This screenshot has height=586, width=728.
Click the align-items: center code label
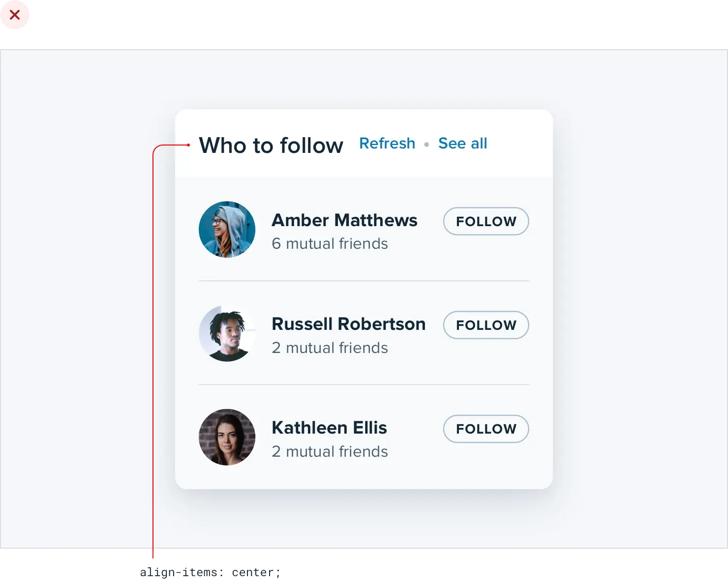point(209,573)
